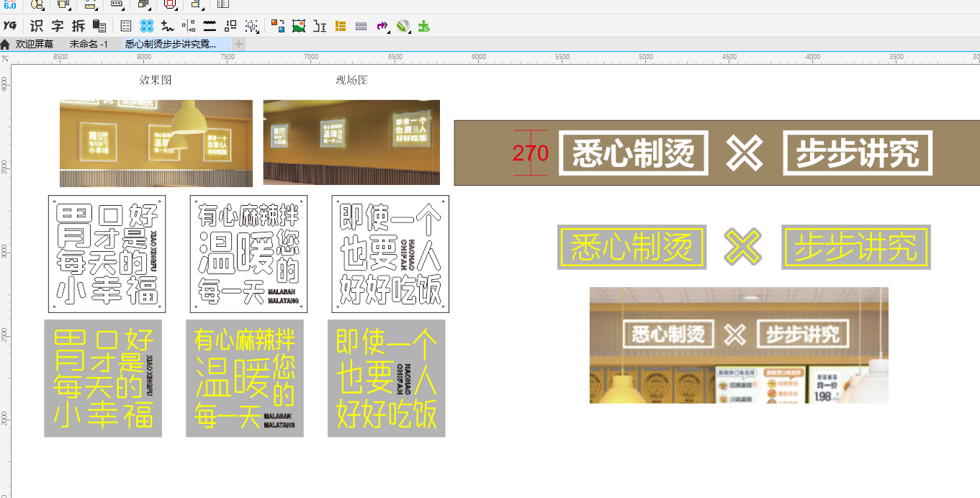Select the white 步步讲究 box on the brown banner
The height and width of the screenshot is (498, 980).
point(858,153)
